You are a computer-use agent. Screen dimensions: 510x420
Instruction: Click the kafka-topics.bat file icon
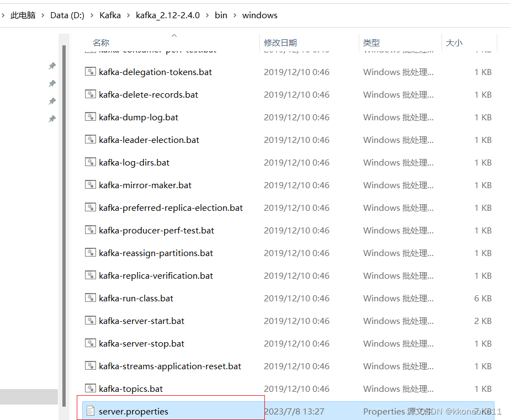[x=91, y=388]
